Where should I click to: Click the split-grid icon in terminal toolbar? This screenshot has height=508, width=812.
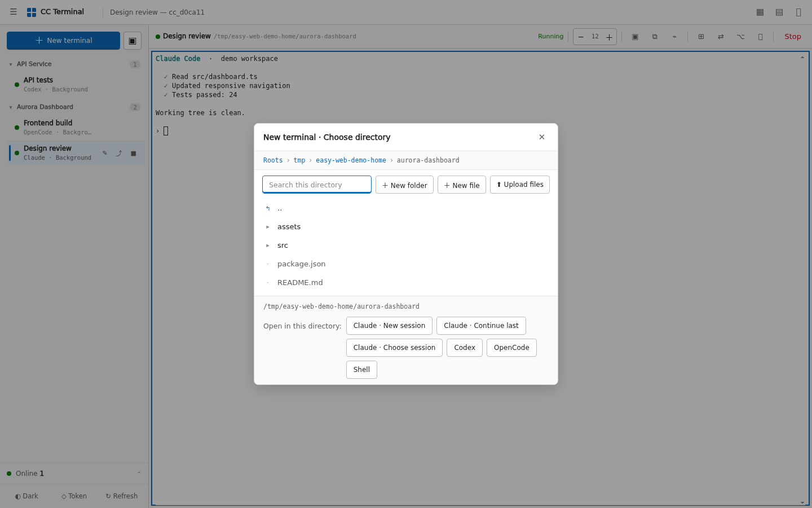pos(701,37)
